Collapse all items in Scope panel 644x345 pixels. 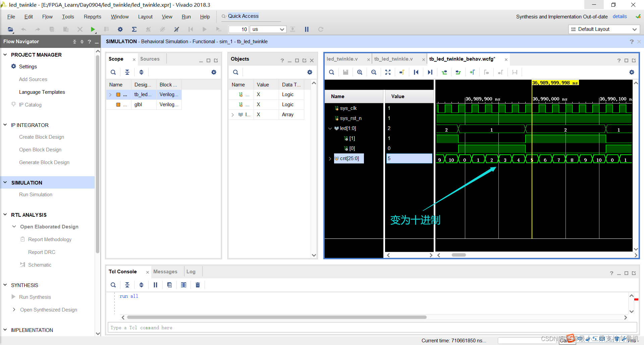point(127,72)
